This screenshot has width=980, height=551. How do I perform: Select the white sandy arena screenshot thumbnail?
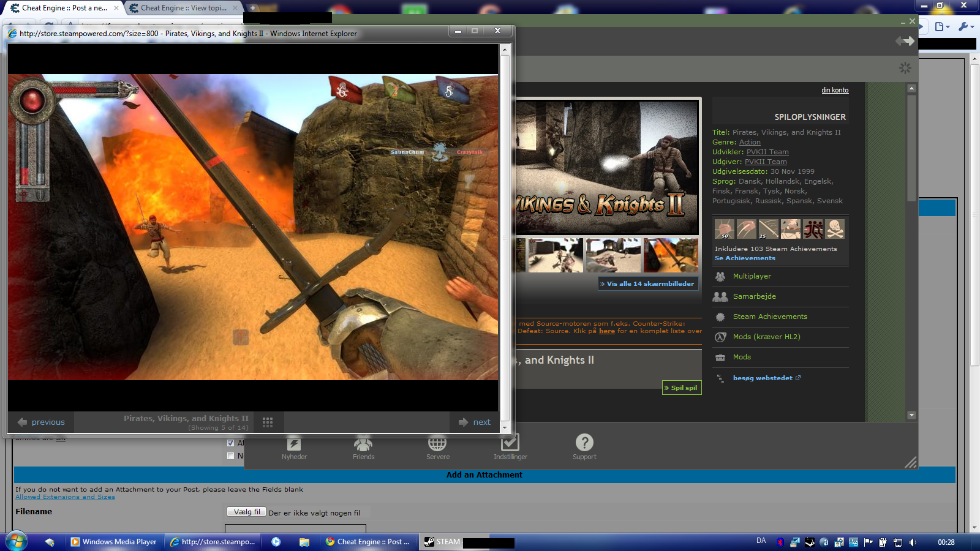coord(556,255)
